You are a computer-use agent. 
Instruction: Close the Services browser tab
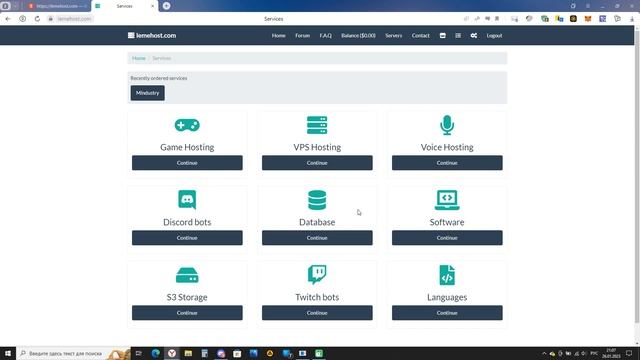pyautogui.click(x=153, y=6)
